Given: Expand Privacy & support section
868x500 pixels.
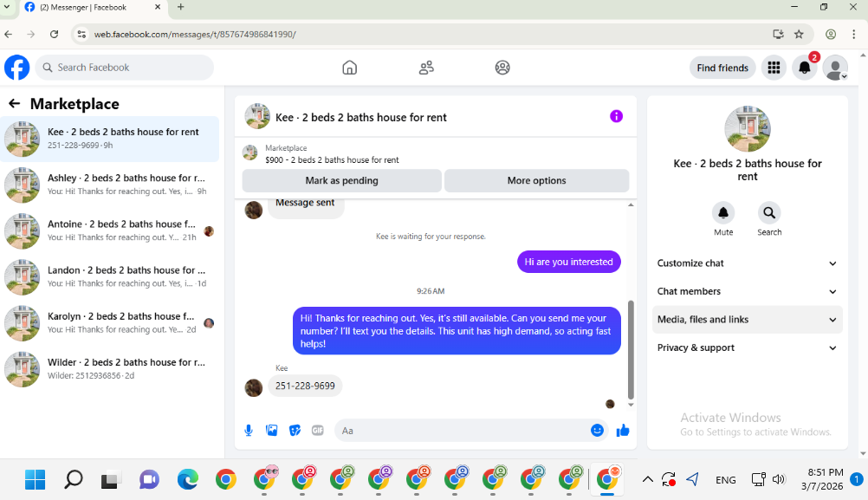Looking at the screenshot, I should click(x=747, y=347).
